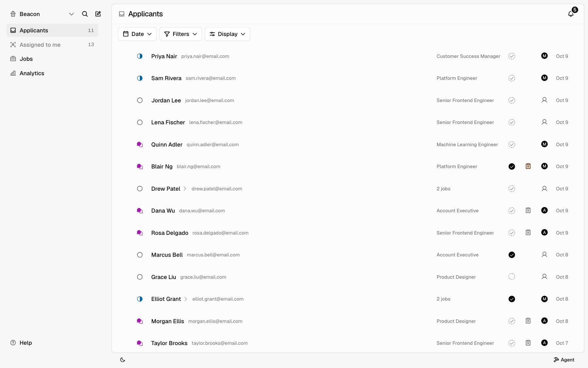Click the chat status icon for Quinn Adler

(140, 144)
